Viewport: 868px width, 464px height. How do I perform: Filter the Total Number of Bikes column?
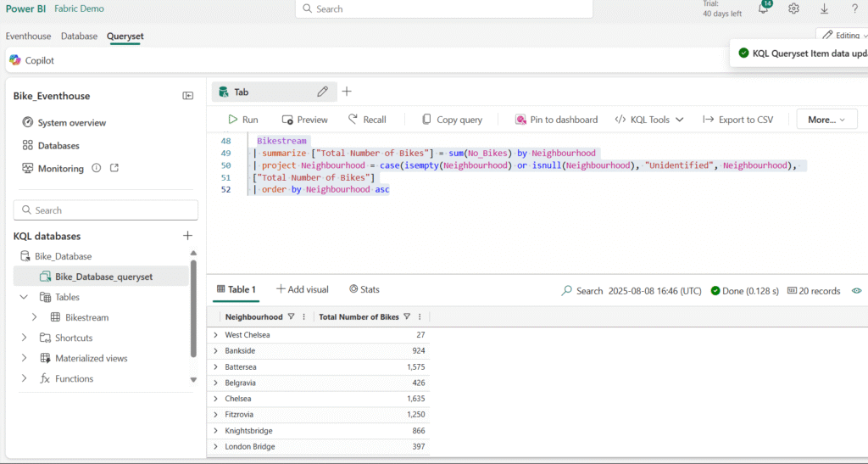[407, 316]
